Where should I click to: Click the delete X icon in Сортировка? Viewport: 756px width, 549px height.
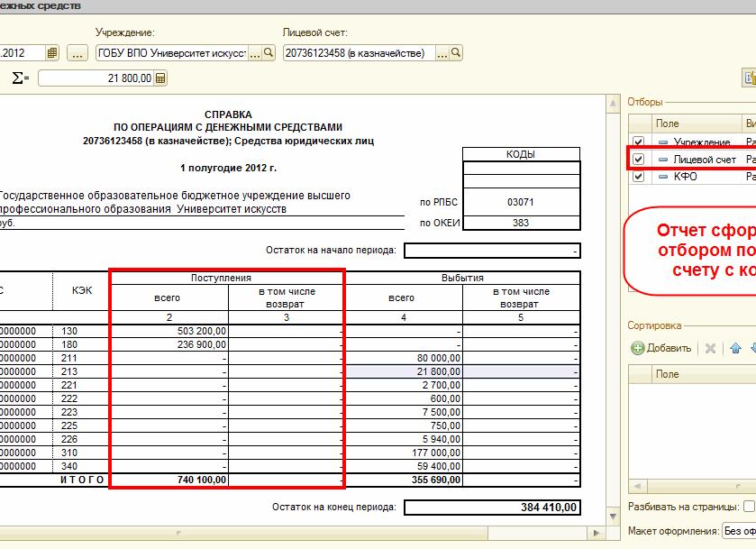pyautogui.click(x=710, y=348)
